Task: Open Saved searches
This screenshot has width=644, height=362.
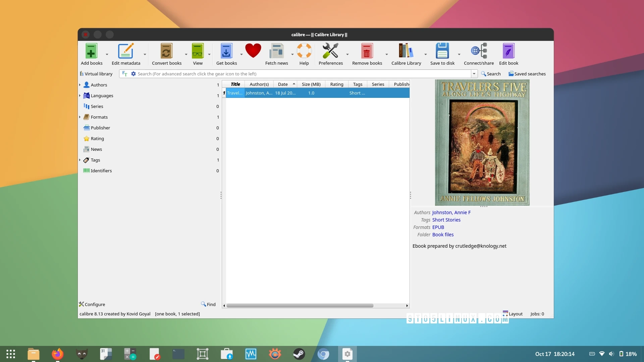Action: 527,73
